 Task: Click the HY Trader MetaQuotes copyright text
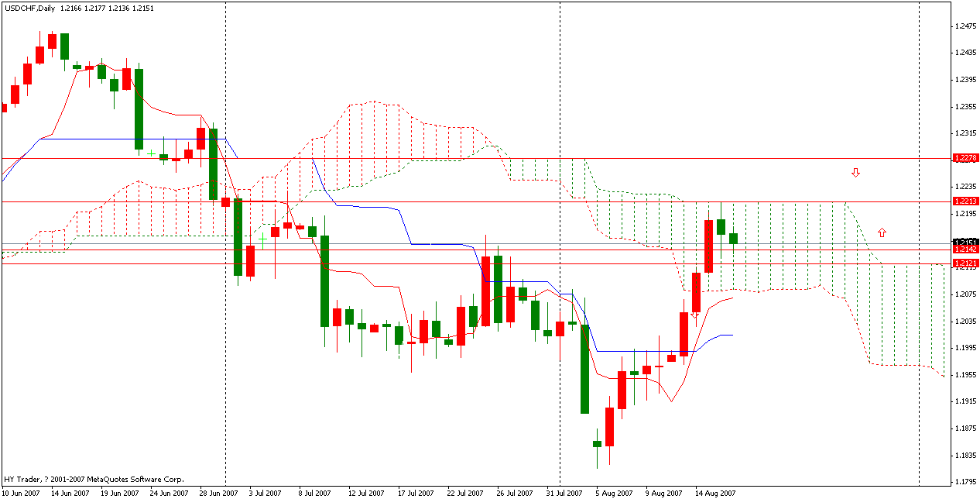point(94,480)
